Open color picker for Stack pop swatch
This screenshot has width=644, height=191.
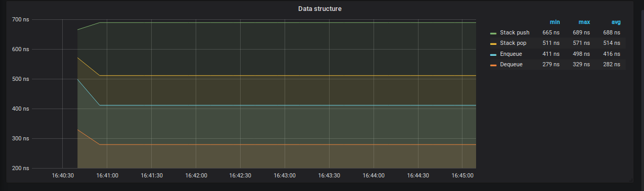point(493,44)
